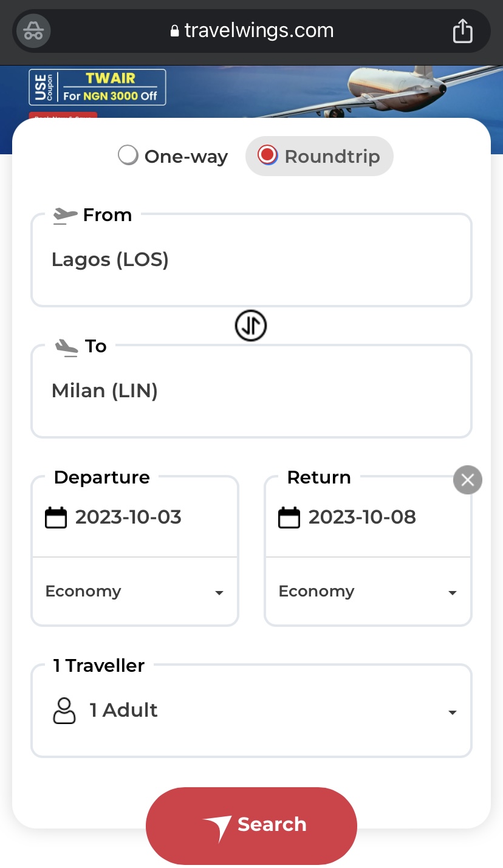Tap the takeoff plane icon beside From
Image resolution: width=503 pixels, height=868 pixels.
65,215
